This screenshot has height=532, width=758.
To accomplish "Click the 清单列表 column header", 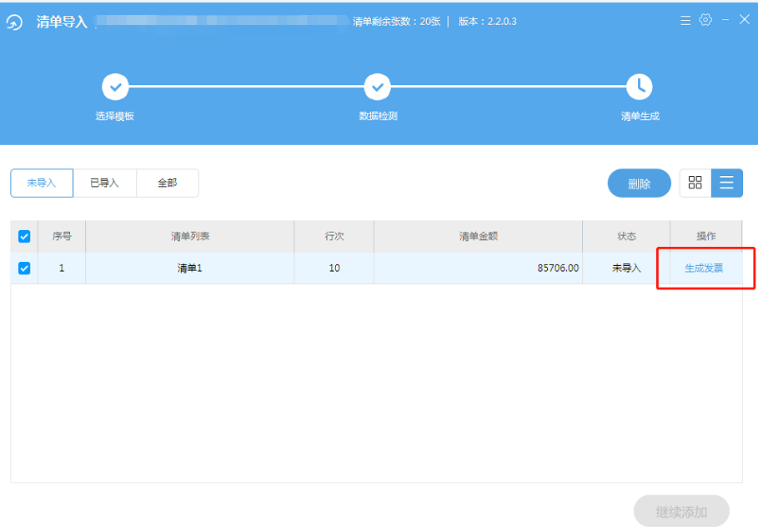I will click(x=190, y=237).
